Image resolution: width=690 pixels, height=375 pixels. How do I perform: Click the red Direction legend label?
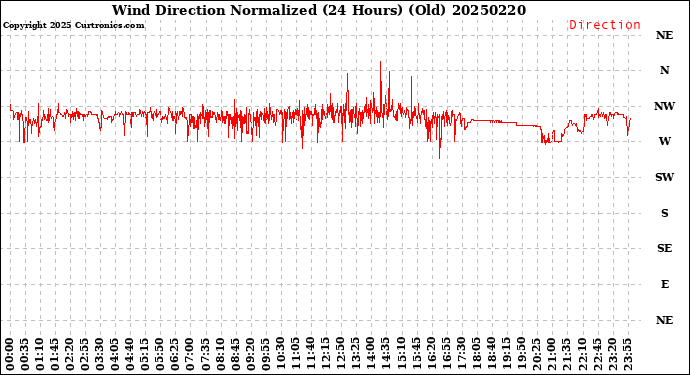pos(605,25)
